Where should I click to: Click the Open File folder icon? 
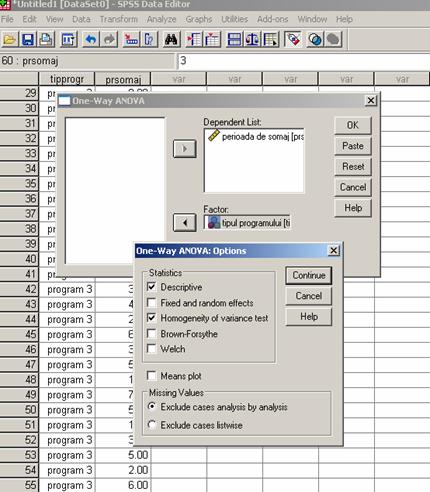tap(10, 40)
